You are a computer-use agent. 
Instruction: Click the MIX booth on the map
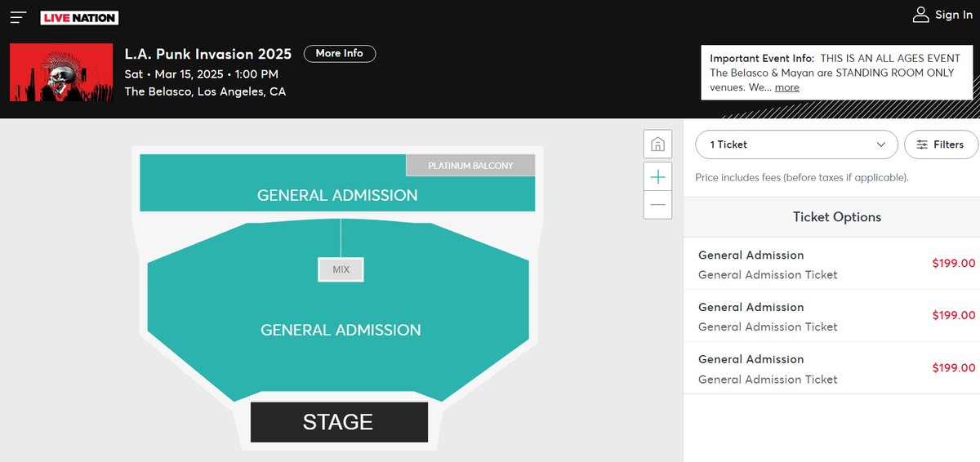click(341, 269)
